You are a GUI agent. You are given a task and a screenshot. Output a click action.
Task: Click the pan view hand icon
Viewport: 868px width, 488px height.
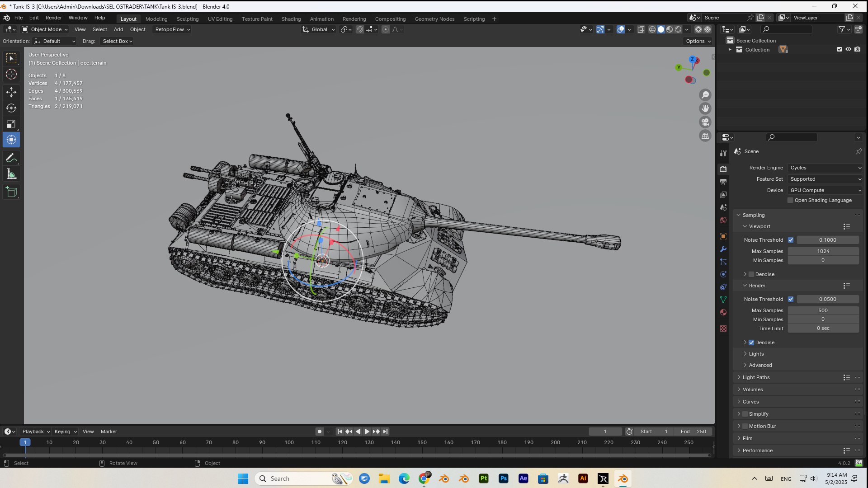(705, 108)
